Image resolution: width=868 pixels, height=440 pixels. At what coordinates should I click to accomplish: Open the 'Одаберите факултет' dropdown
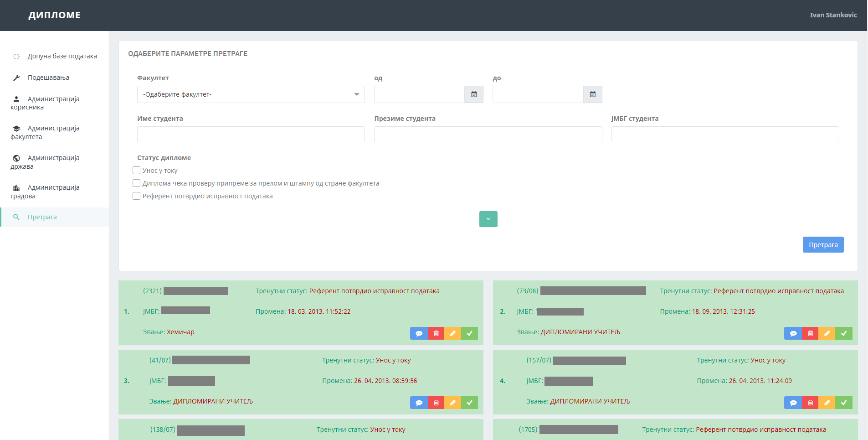(251, 94)
